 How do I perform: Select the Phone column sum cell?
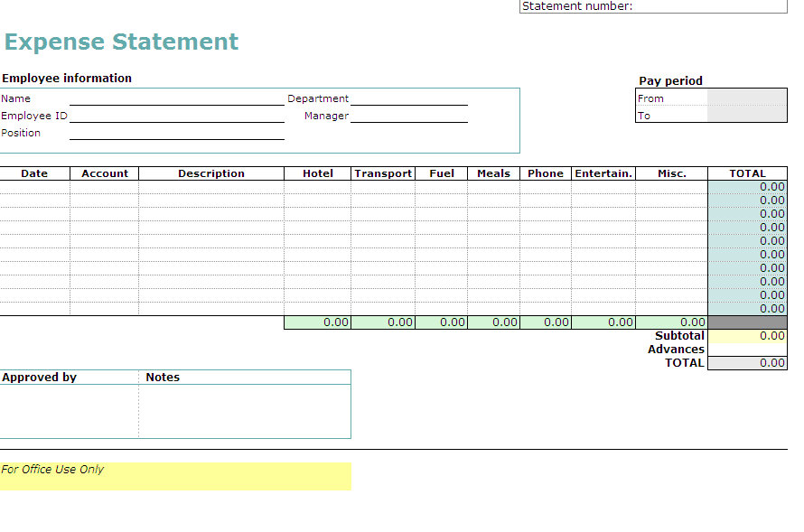pyautogui.click(x=546, y=322)
